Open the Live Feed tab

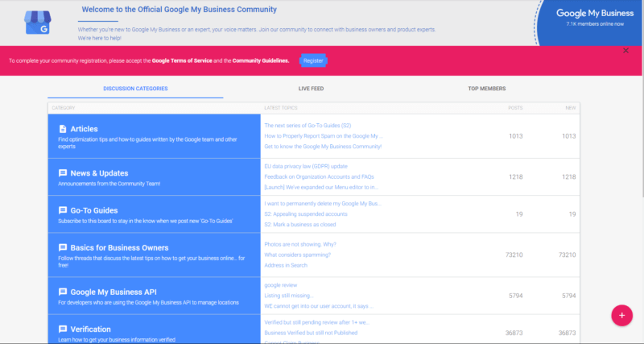click(311, 89)
